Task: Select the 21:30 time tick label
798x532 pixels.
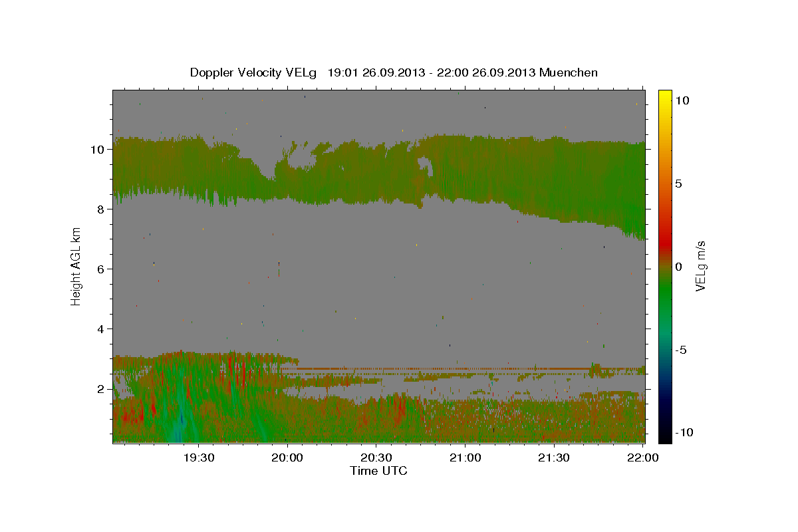Action: click(553, 458)
